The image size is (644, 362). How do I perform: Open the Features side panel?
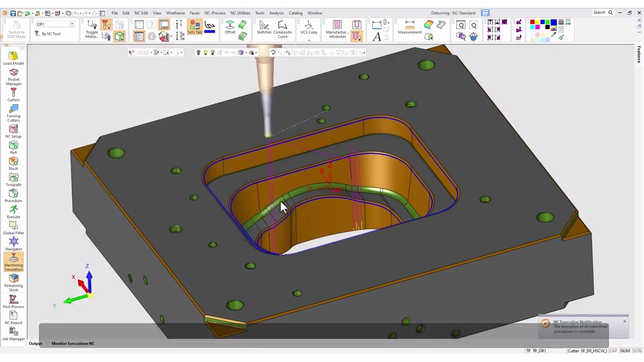pos(639,54)
